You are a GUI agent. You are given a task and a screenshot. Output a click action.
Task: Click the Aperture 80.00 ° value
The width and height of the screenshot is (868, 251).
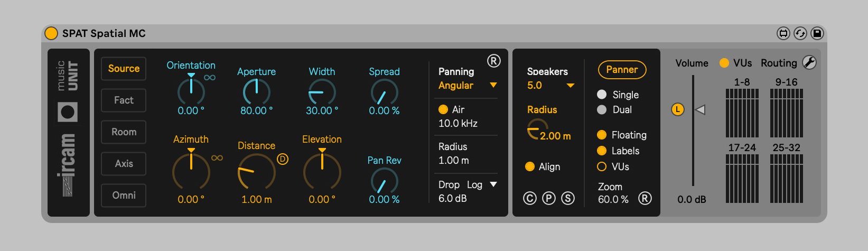[256, 111]
